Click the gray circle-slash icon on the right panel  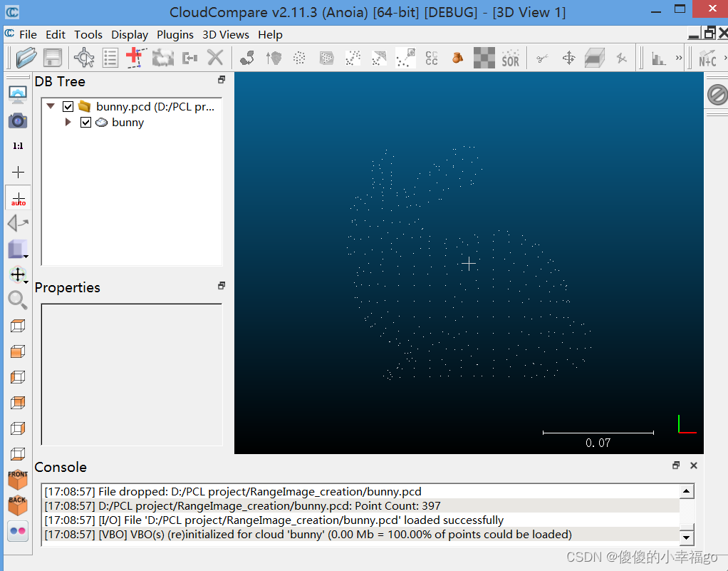[x=717, y=95]
